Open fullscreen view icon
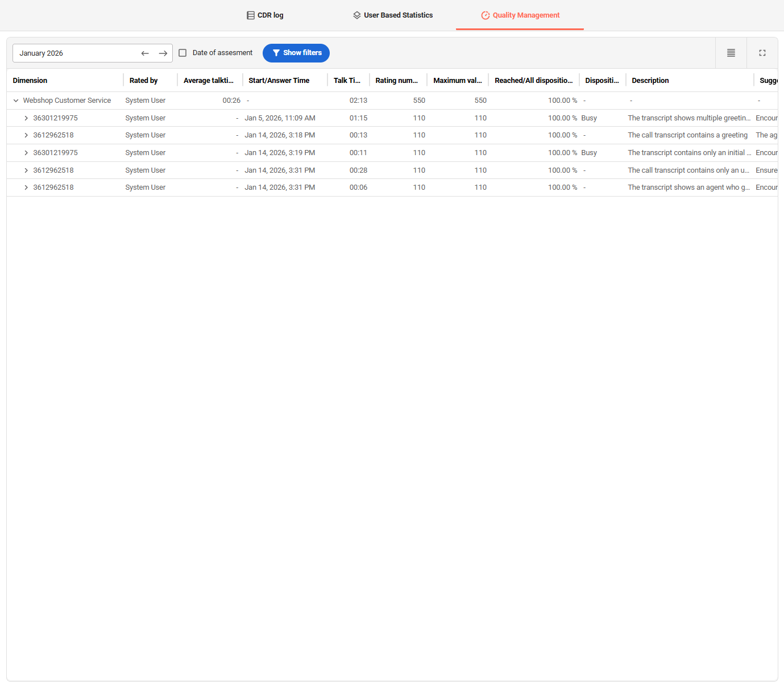Screen dimensions: 784x688 pos(762,53)
